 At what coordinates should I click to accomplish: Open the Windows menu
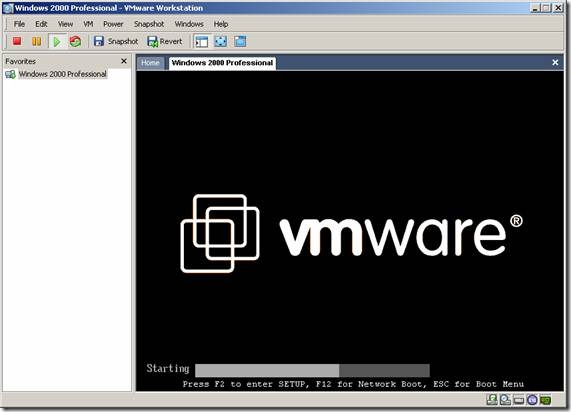189,24
